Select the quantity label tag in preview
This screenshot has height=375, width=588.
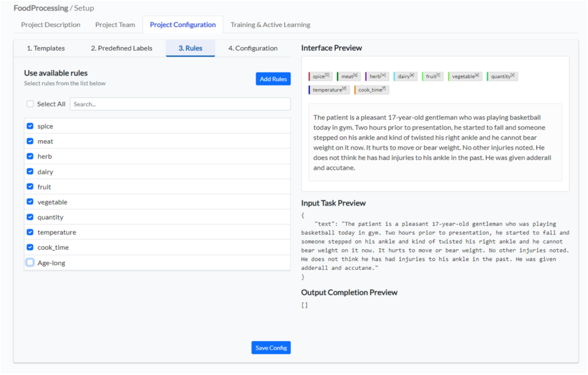point(502,76)
